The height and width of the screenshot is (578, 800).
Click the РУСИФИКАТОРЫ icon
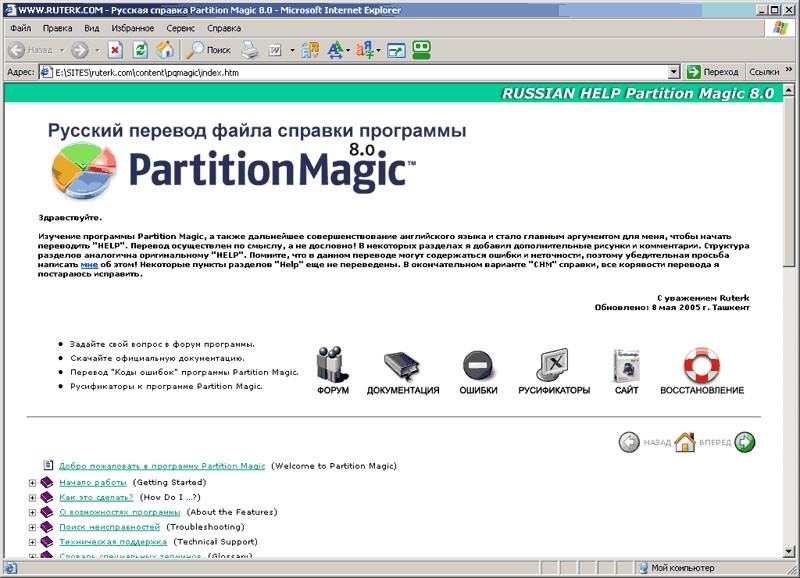pyautogui.click(x=553, y=366)
